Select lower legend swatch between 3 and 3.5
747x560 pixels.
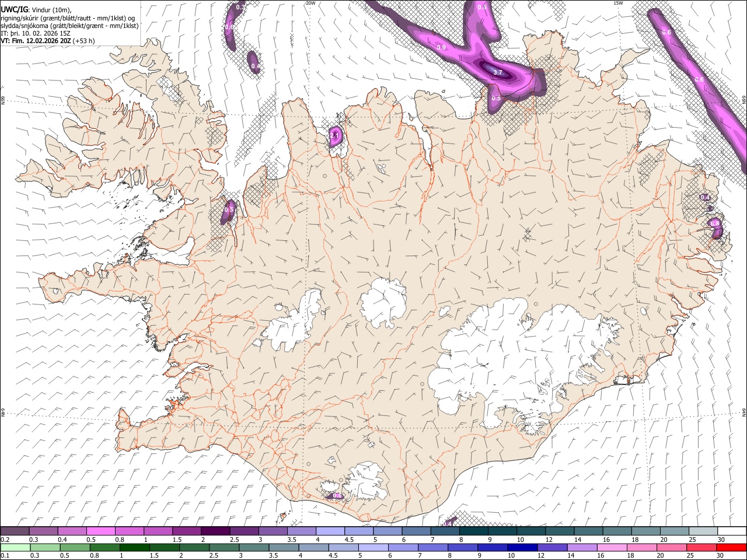pyautogui.click(x=253, y=547)
